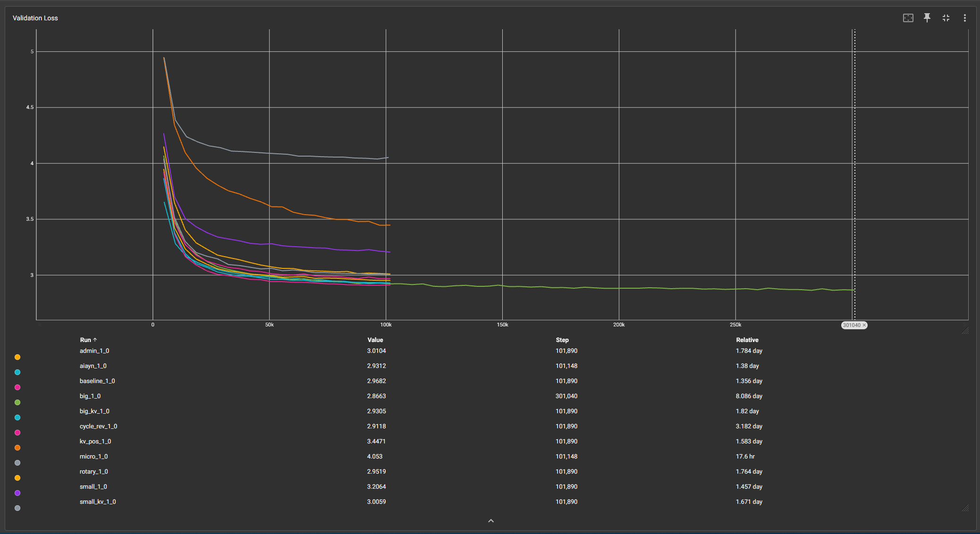This screenshot has height=534, width=980.
Task: Click the Value column header
Action: (x=375, y=340)
